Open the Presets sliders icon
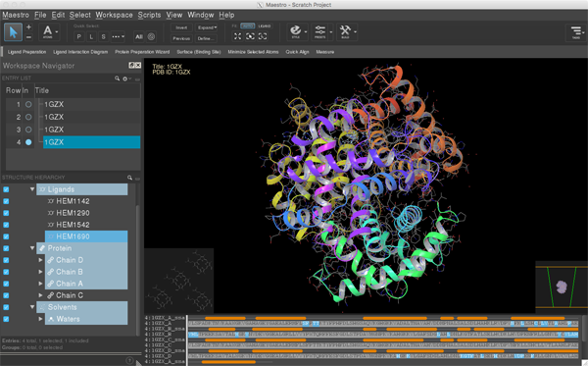The image size is (588, 366). point(319,31)
